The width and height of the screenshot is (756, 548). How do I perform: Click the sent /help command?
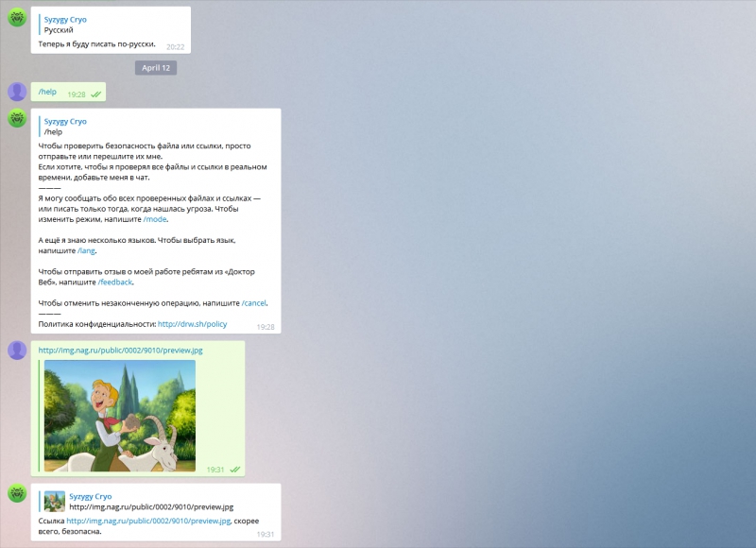pos(47,92)
